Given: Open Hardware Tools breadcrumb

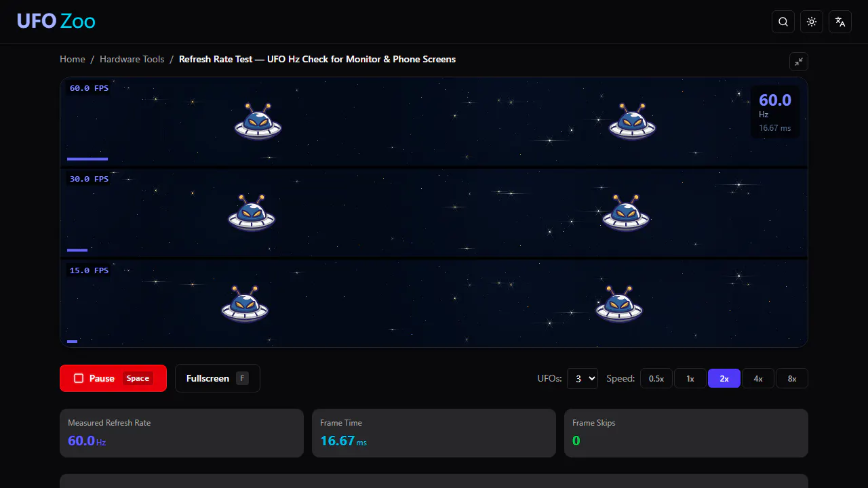Looking at the screenshot, I should (132, 59).
